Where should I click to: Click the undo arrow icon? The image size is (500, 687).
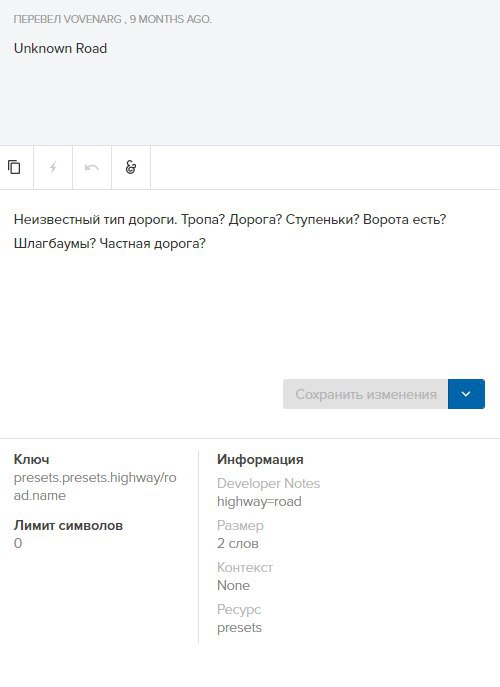[92, 167]
